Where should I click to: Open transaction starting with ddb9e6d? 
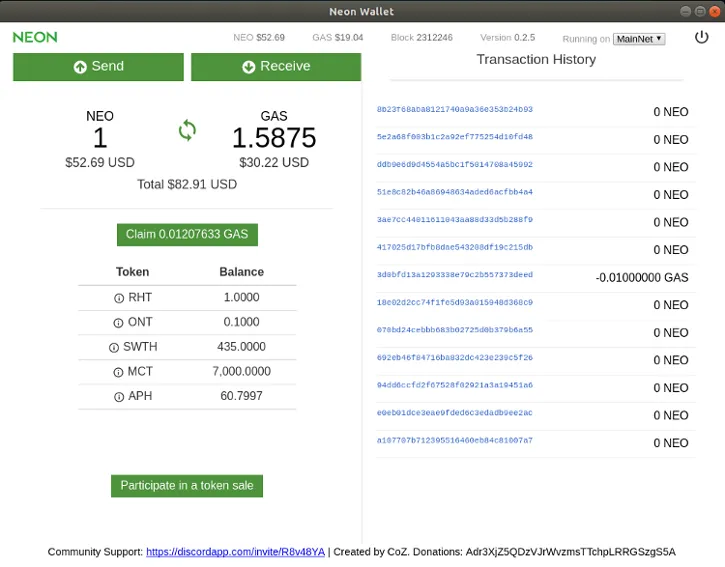coord(455,164)
